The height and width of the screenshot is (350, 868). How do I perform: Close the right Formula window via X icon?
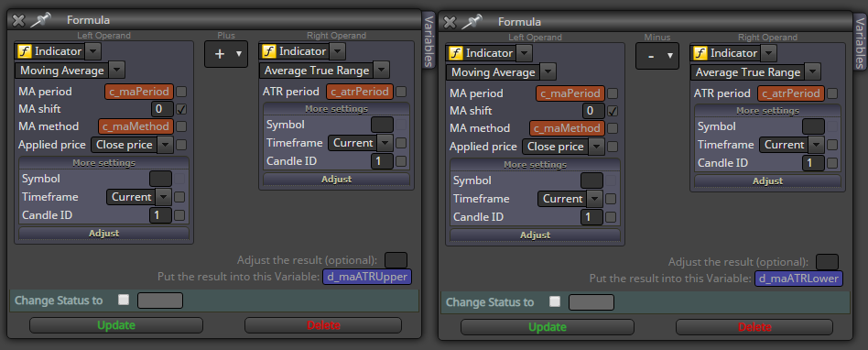coord(450,22)
